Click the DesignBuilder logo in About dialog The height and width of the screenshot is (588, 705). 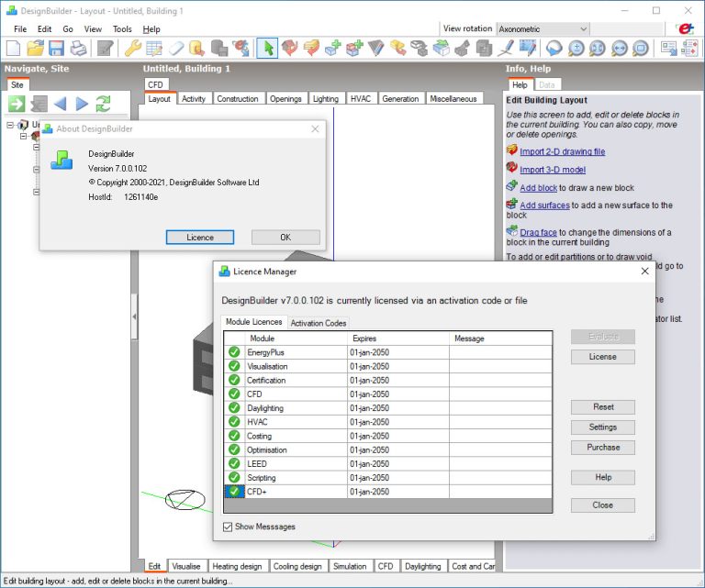point(62,160)
